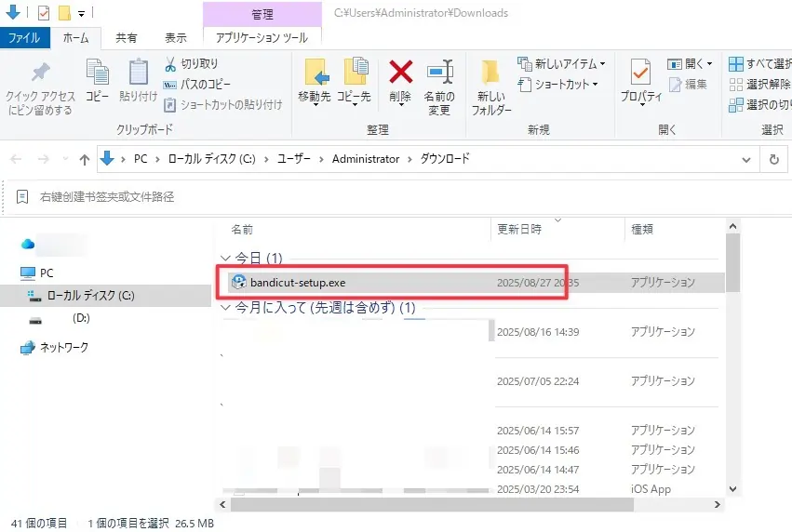This screenshot has height=532, width=792.
Task: Click ユーザー breadcrumb segment
Action: (293, 159)
